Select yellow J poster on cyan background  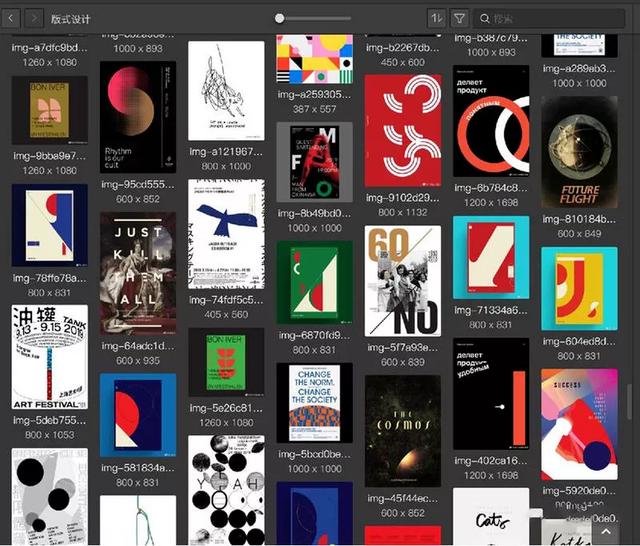(x=579, y=289)
